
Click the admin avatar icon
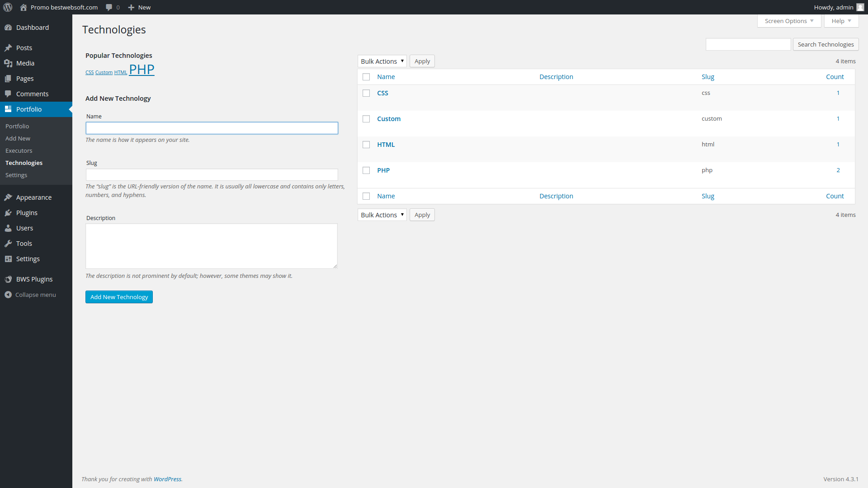point(860,7)
